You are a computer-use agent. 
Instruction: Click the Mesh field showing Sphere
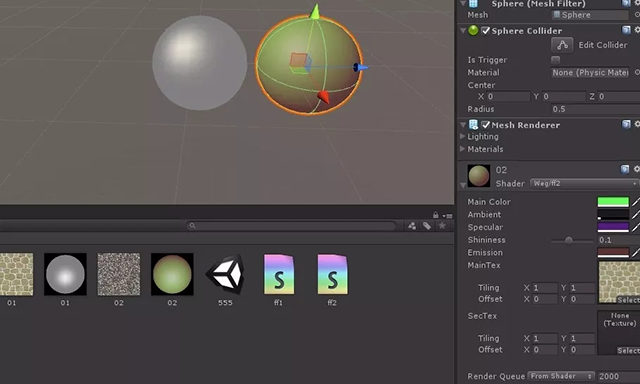point(590,15)
